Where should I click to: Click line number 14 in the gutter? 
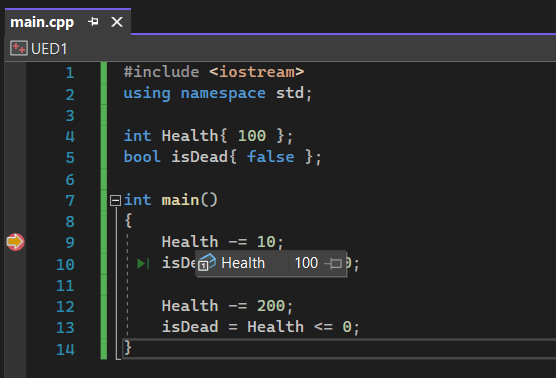point(65,349)
